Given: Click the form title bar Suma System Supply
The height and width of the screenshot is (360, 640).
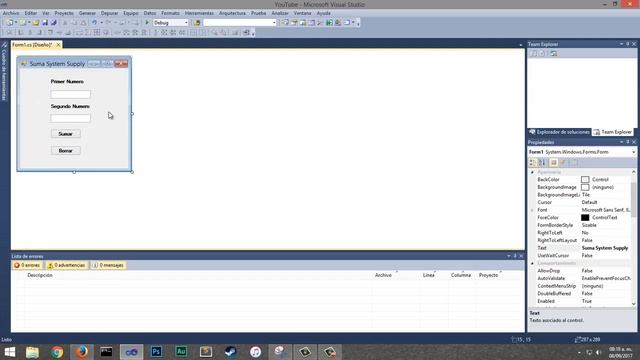Looking at the screenshot, I should pyautogui.click(x=57, y=64).
